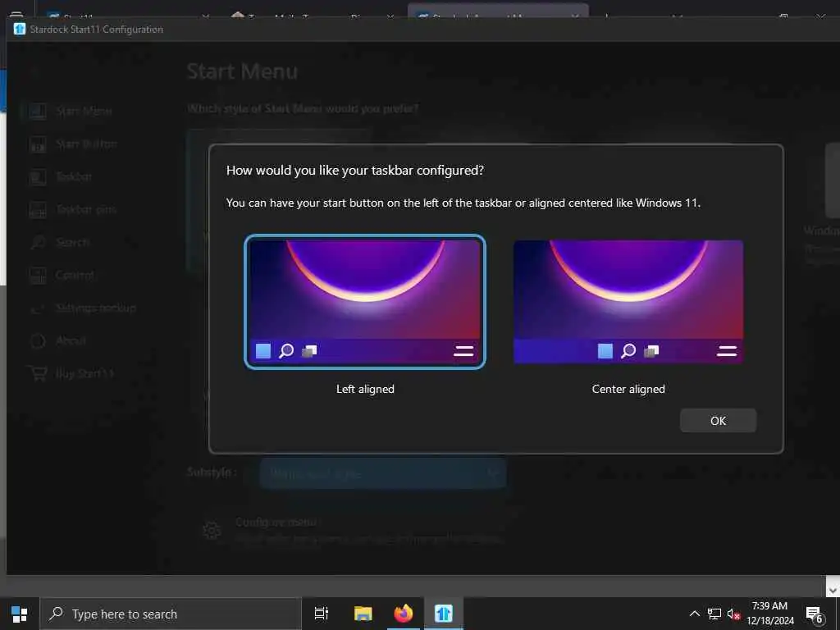The image size is (840, 630).
Task: Open the About sidebar section
Action: (x=71, y=340)
